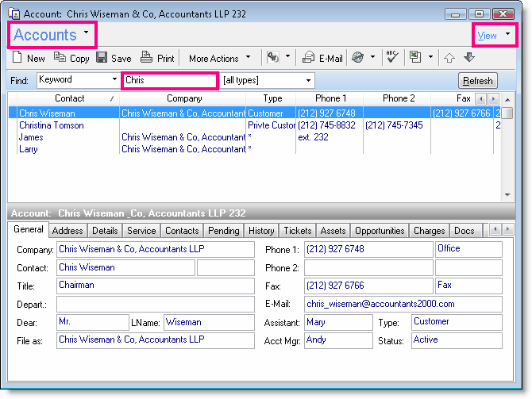The image size is (532, 399).
Task: Open the Tickets tab
Action: (298, 231)
